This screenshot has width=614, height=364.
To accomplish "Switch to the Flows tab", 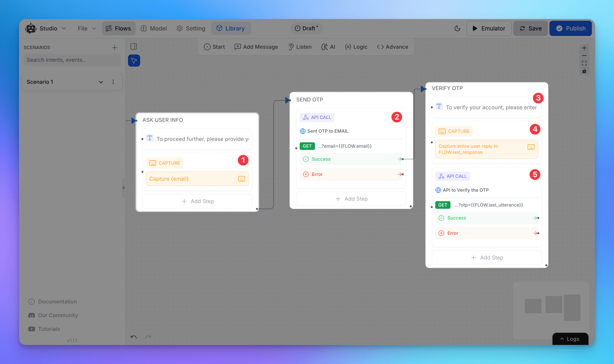I will point(118,28).
